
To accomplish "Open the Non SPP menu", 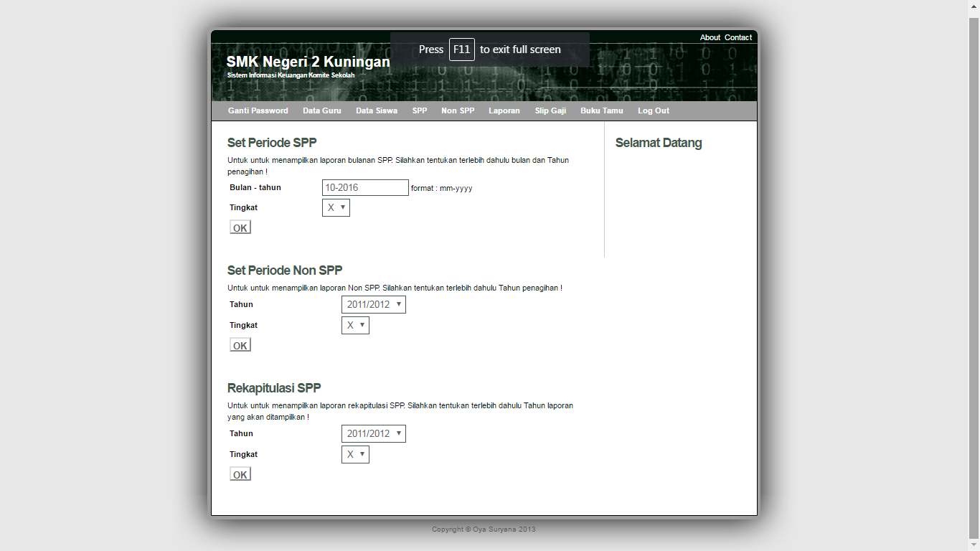I will point(457,110).
